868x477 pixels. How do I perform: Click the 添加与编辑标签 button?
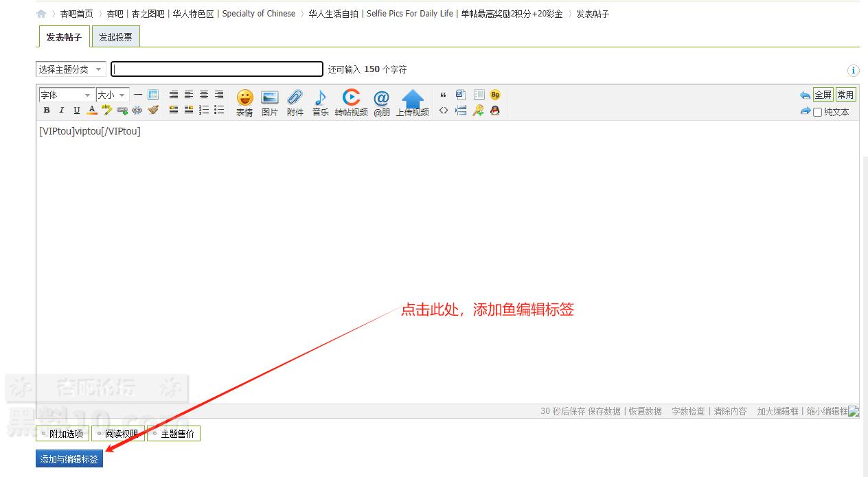tap(69, 459)
